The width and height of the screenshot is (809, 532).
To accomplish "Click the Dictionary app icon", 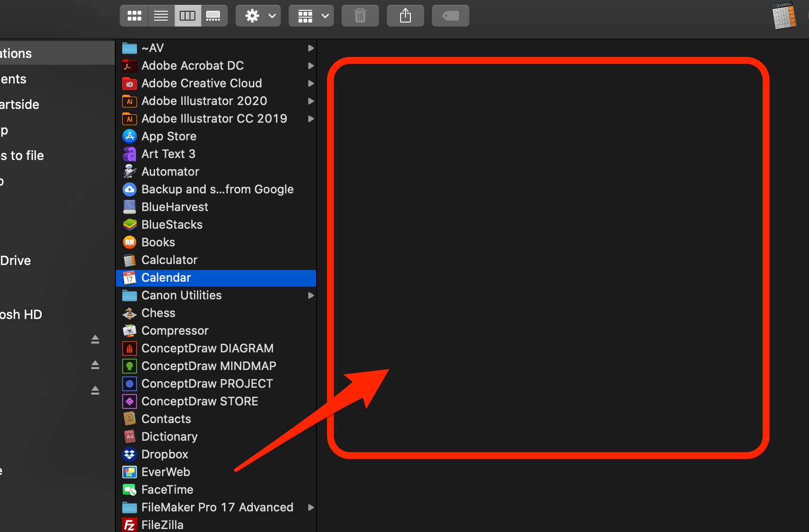I will point(130,437).
